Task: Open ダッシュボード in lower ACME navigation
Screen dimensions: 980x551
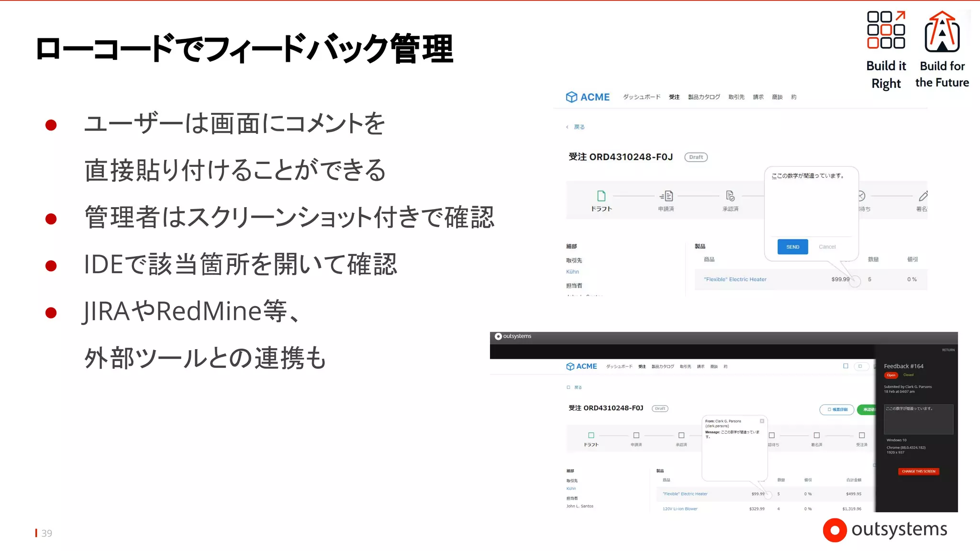Action: tap(619, 366)
